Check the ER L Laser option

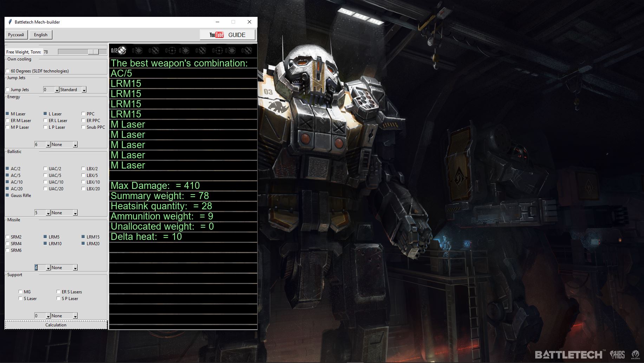pos(45,121)
